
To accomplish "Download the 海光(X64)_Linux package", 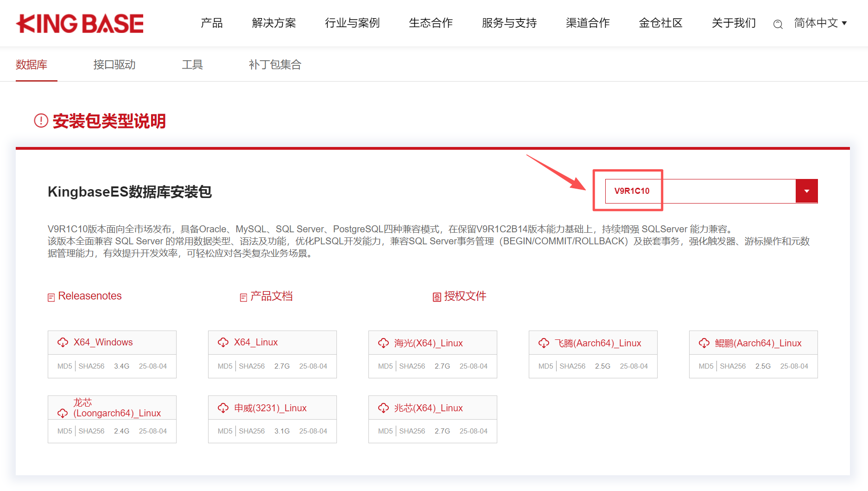I will (429, 343).
